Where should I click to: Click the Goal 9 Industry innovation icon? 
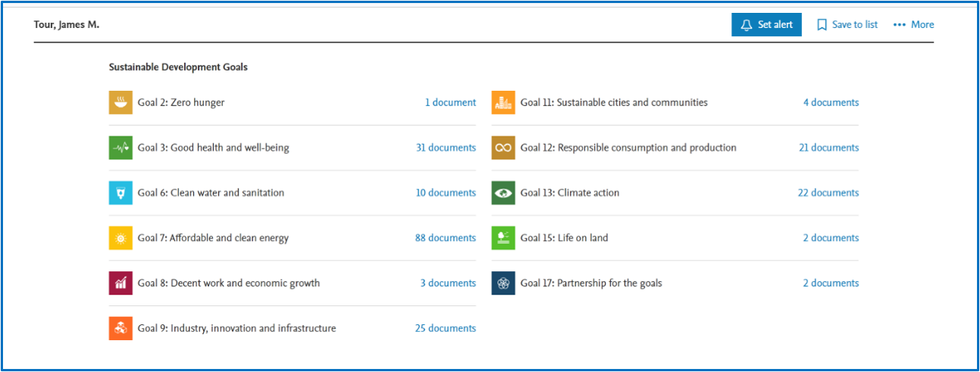point(121,328)
